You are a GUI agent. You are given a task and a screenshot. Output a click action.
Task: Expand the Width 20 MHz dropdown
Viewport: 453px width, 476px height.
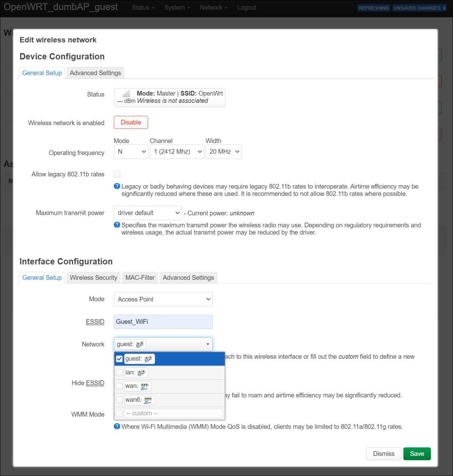223,151
